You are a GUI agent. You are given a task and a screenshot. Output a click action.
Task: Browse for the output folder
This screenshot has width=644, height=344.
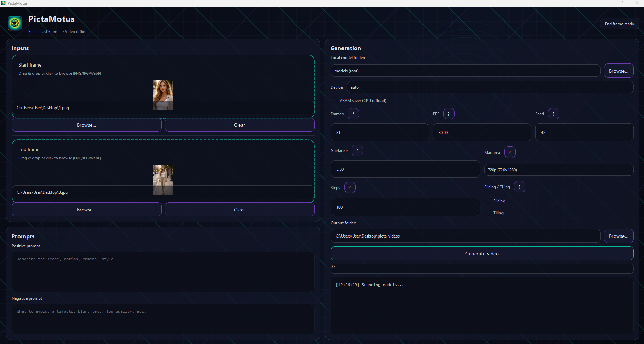[x=618, y=236]
